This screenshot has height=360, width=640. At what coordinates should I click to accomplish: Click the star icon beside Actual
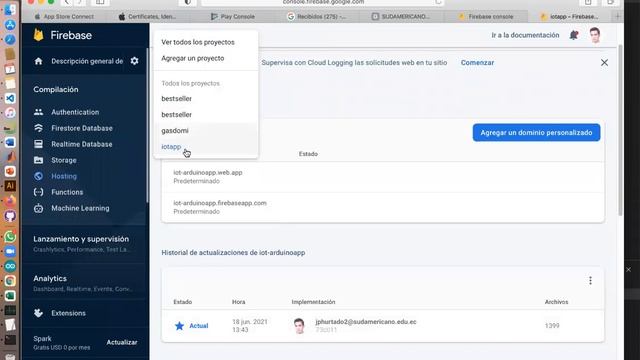pyautogui.click(x=179, y=326)
